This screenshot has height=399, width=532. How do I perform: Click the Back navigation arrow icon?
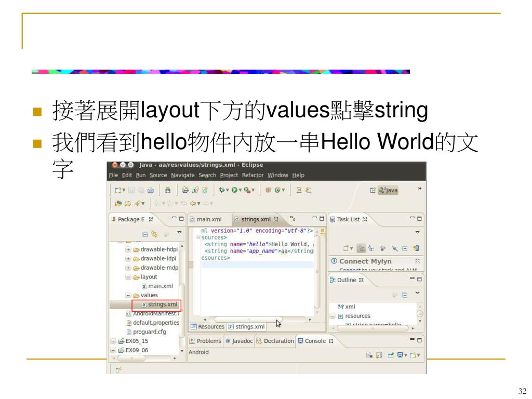(x=193, y=203)
